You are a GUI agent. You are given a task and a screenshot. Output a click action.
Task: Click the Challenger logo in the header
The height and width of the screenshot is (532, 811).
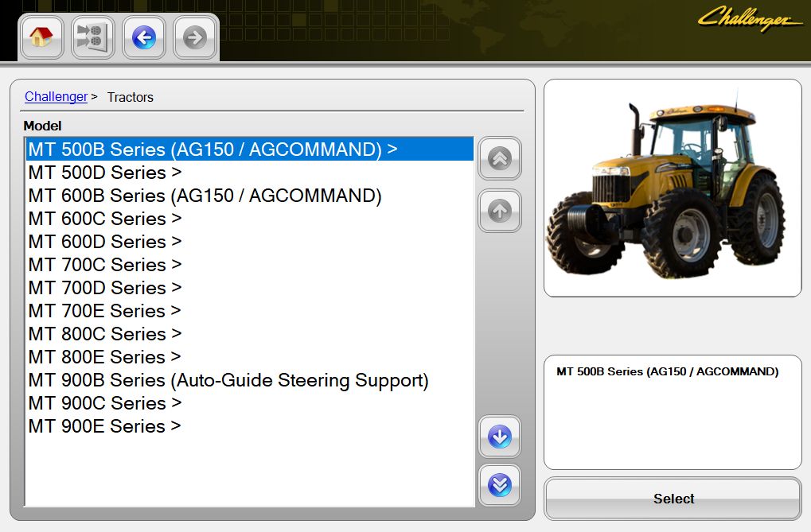tap(749, 17)
